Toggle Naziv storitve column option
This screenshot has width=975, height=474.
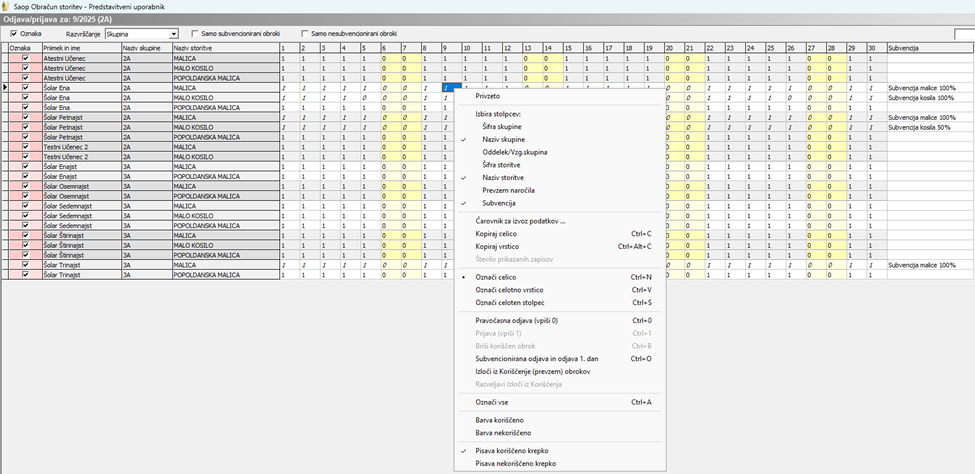pos(503,177)
